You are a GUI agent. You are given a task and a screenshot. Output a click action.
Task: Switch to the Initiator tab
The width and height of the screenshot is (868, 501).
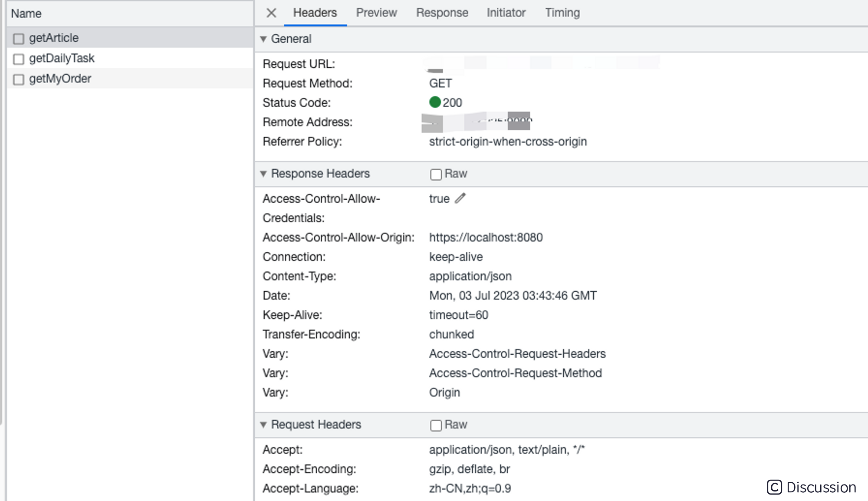pyautogui.click(x=506, y=13)
